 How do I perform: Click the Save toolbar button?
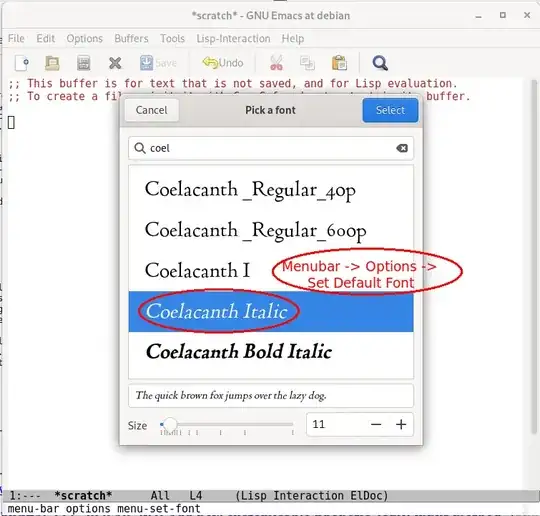[x=158, y=63]
